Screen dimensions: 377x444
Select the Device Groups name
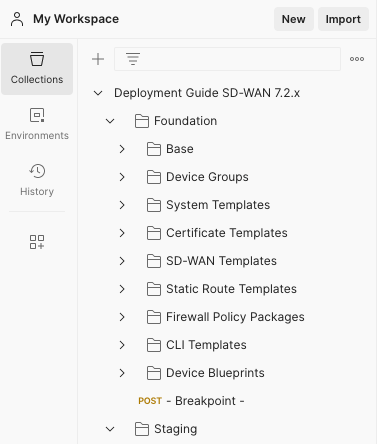tap(207, 177)
